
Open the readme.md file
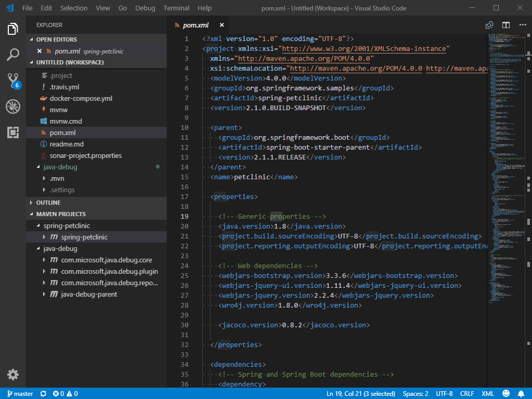tap(96, 144)
